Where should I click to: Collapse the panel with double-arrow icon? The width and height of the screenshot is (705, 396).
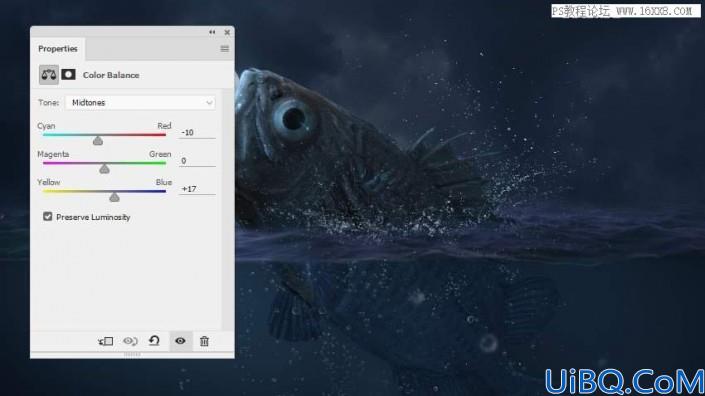pyautogui.click(x=212, y=32)
